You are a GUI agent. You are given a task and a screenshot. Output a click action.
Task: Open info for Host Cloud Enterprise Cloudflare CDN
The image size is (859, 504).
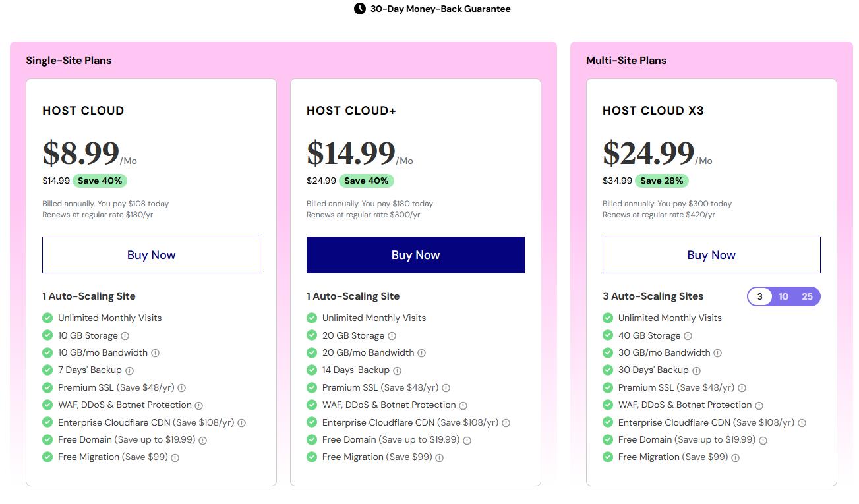241,423
